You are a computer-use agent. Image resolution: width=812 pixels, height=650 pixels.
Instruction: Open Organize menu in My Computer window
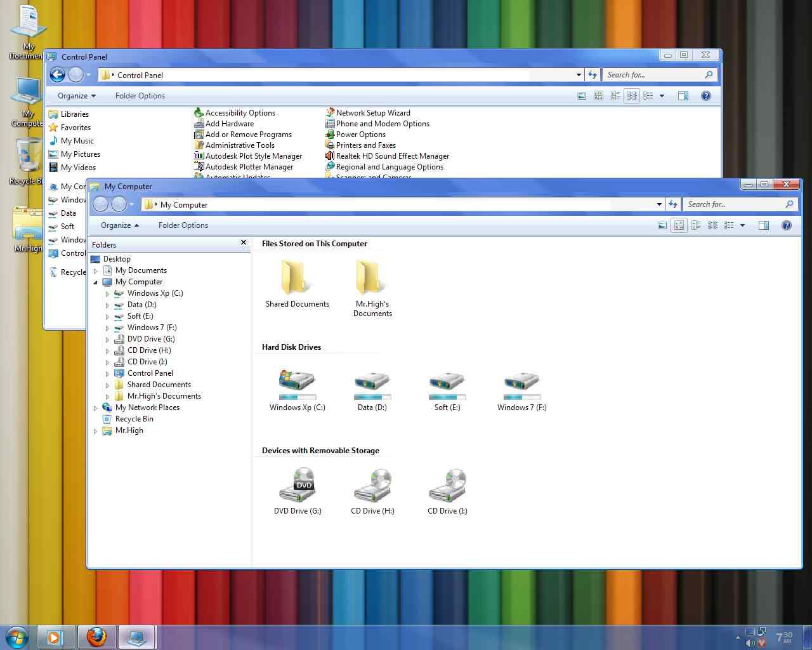coord(120,225)
